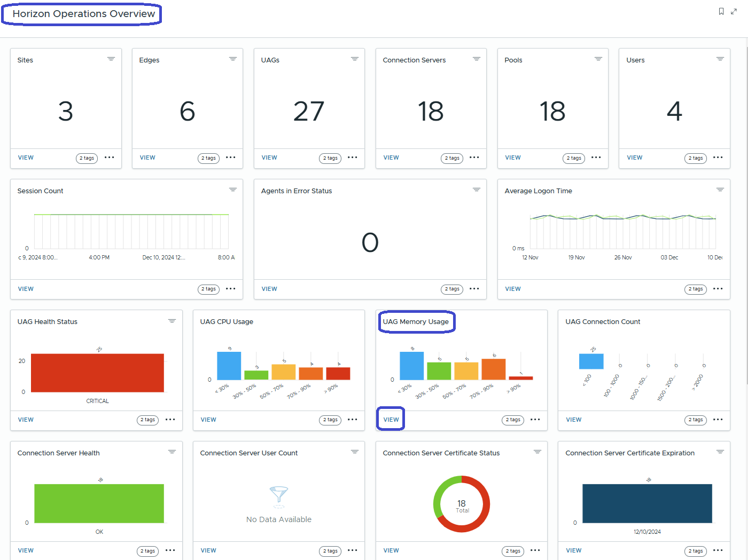Click the Horizon Operations Overview title

pyautogui.click(x=84, y=14)
